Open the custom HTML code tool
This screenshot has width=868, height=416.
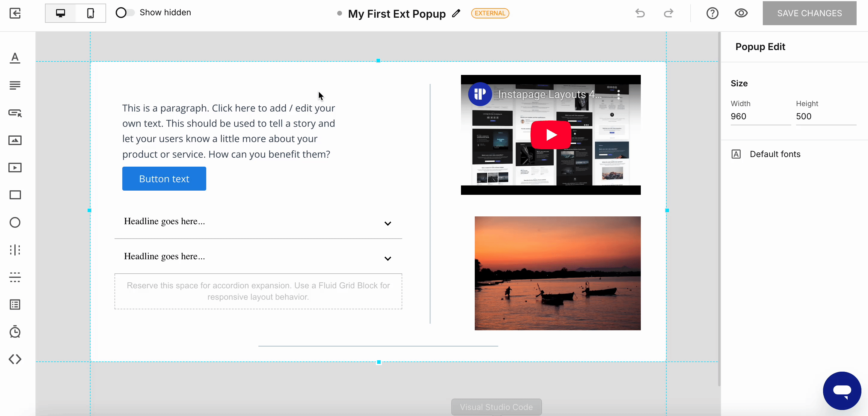point(15,359)
